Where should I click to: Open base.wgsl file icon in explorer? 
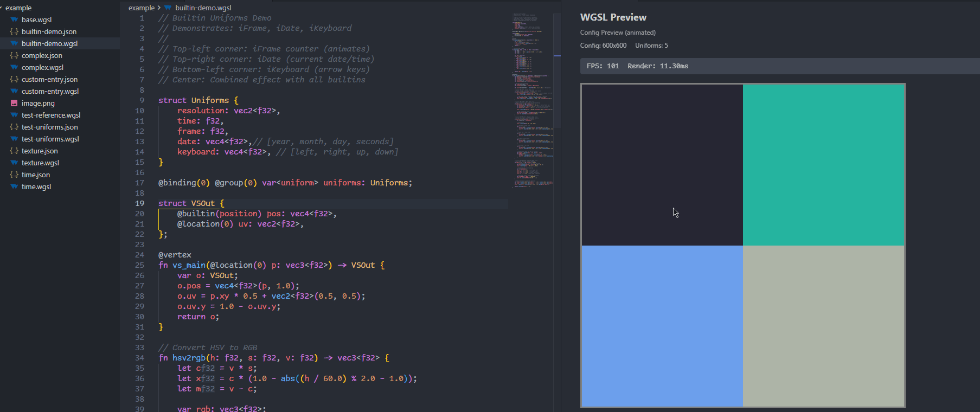coord(14,20)
